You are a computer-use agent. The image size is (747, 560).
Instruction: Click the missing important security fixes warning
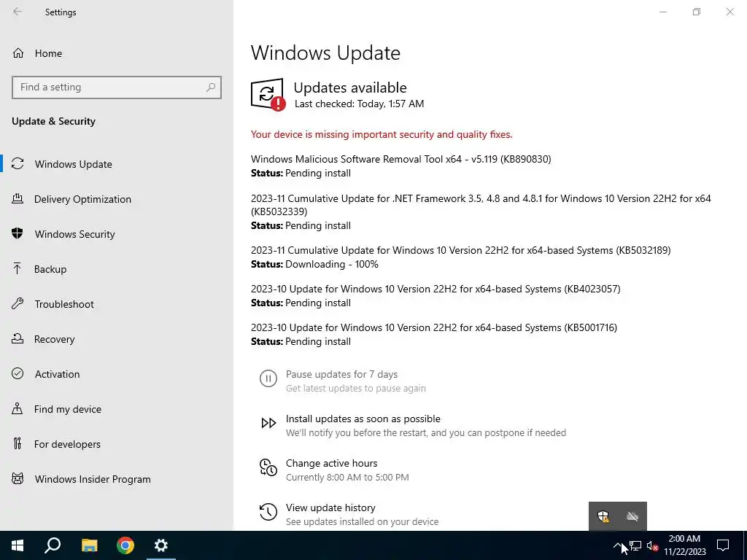coord(381,134)
